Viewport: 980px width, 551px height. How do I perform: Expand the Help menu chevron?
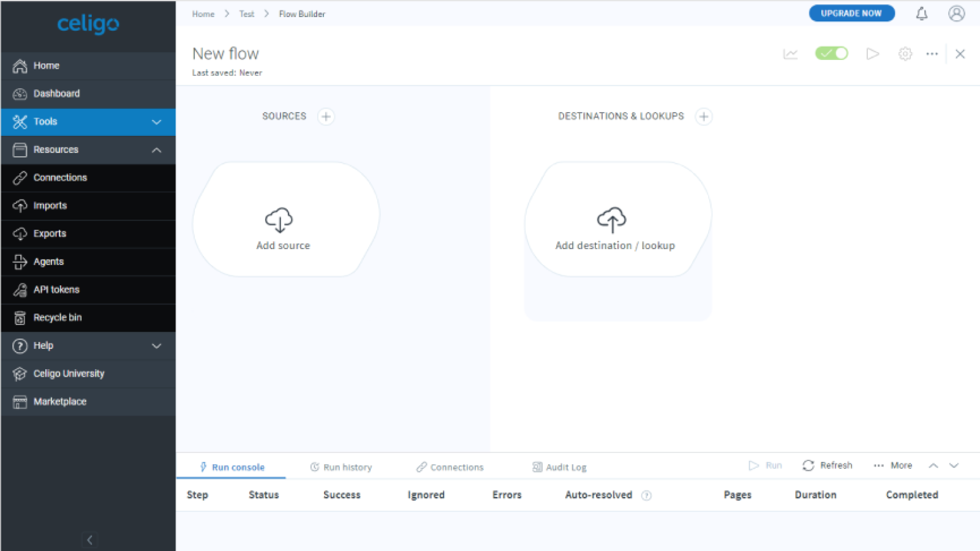[x=157, y=346]
